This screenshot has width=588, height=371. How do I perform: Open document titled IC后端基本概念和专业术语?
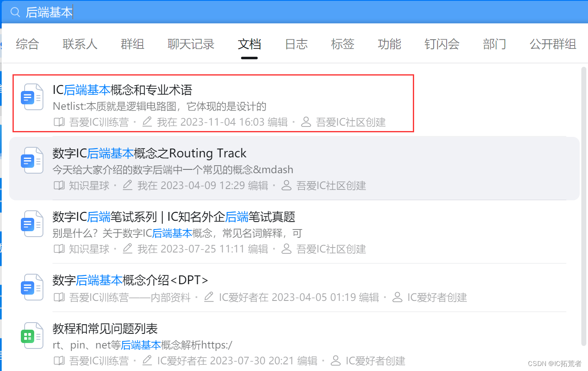pyautogui.click(x=123, y=90)
